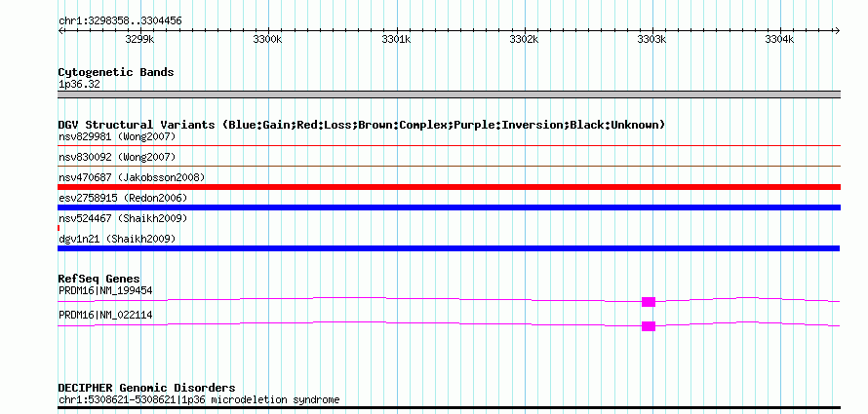Click the magenta exon of PRDM16|NM_022114

(x=649, y=326)
